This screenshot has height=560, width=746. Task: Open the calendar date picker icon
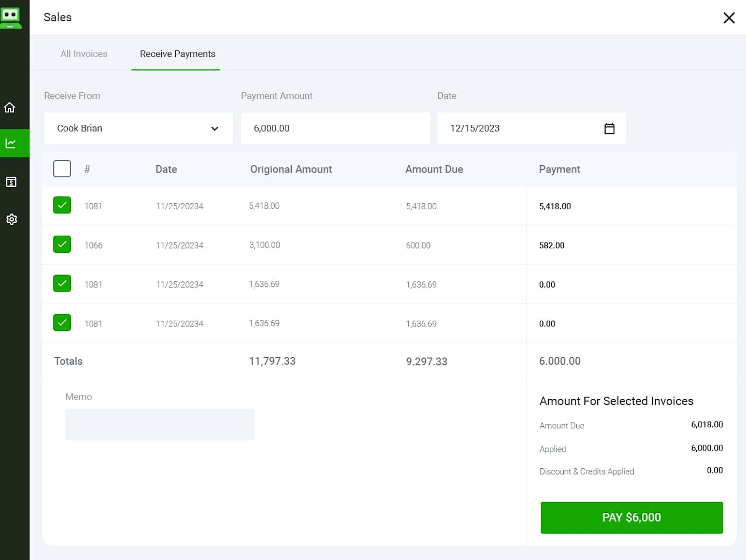(609, 128)
